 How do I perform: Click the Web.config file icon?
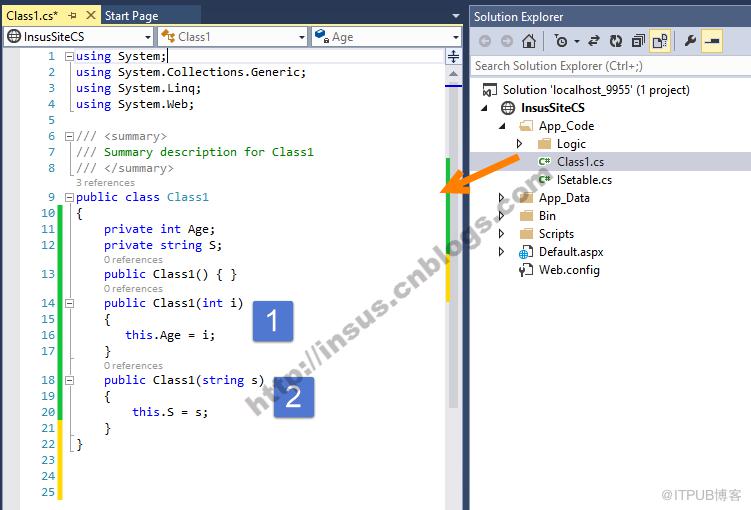click(526, 270)
